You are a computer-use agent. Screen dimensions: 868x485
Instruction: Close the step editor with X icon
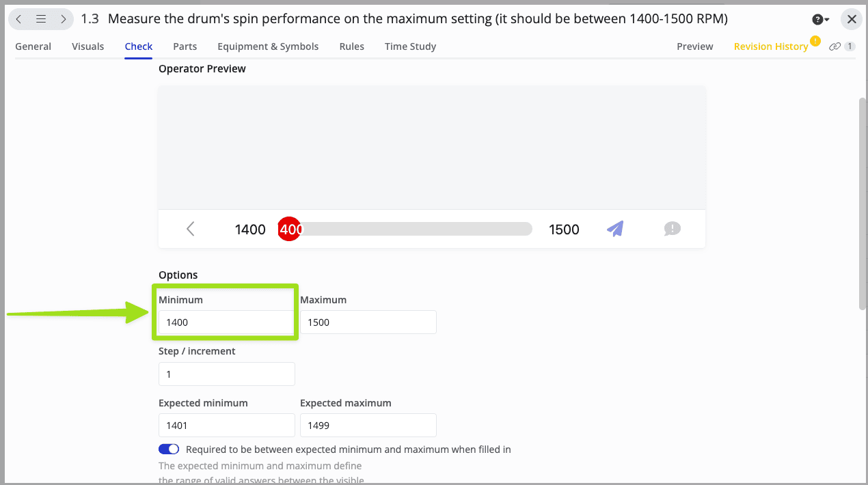click(852, 19)
